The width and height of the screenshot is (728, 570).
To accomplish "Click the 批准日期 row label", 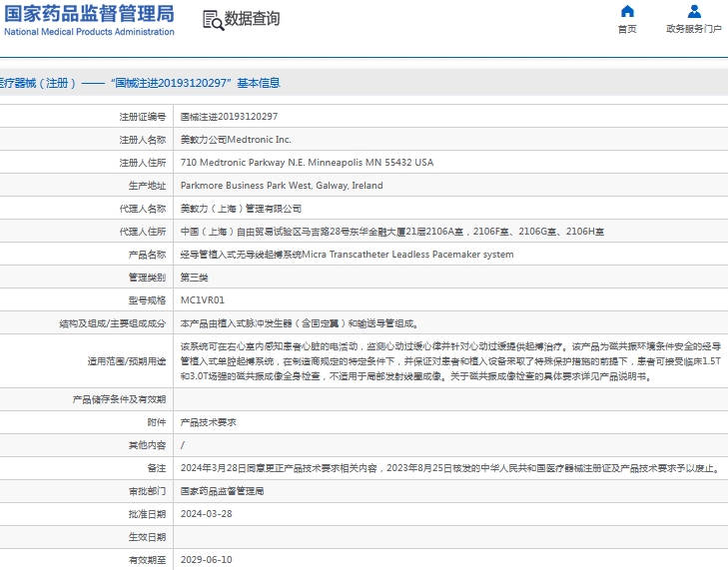I will click(x=147, y=514).
